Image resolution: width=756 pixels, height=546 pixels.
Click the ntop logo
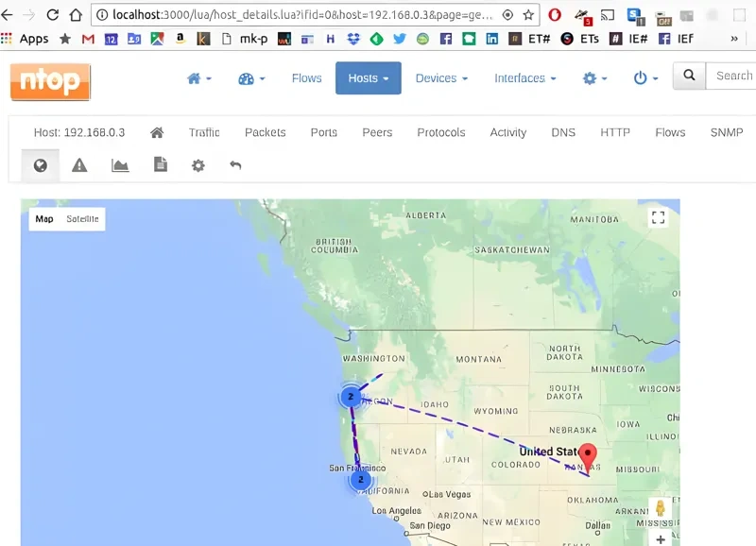[x=49, y=82]
